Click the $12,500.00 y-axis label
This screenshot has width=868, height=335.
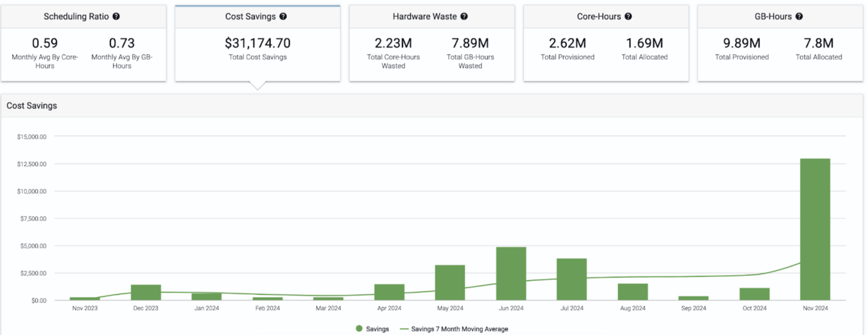click(x=32, y=164)
